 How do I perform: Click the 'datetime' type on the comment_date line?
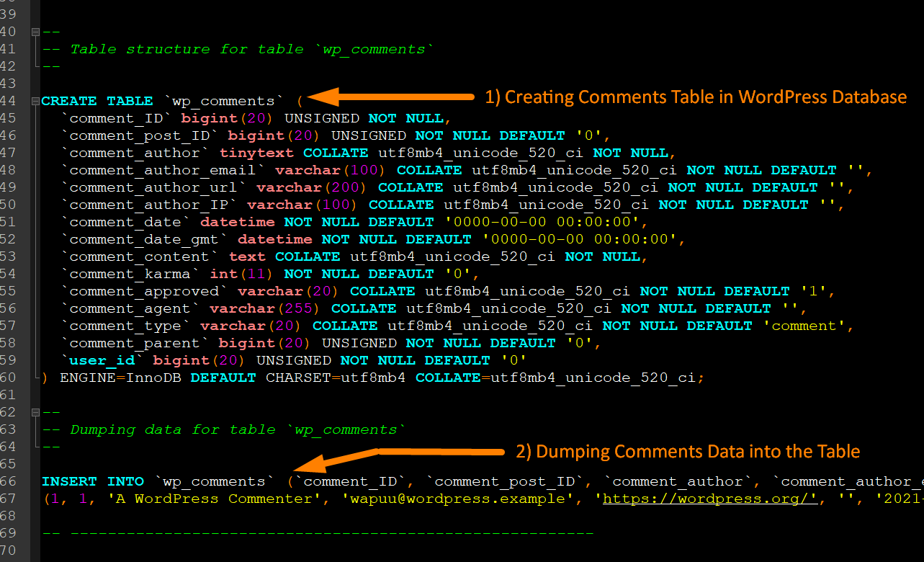[238, 222]
